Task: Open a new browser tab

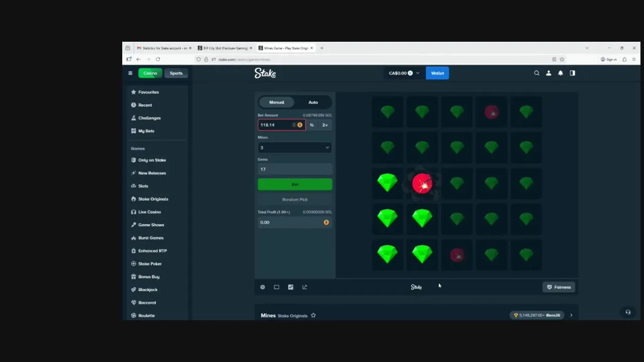Action: tap(322, 48)
